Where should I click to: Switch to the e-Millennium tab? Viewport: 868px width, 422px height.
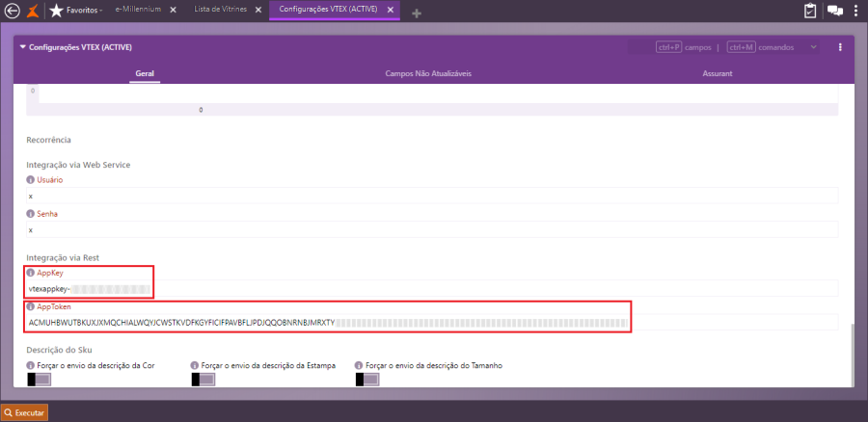coord(138,10)
